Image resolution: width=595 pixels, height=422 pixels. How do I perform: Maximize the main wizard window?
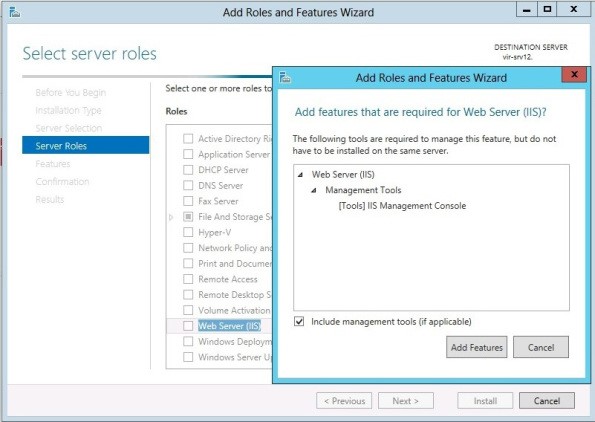[547, 9]
